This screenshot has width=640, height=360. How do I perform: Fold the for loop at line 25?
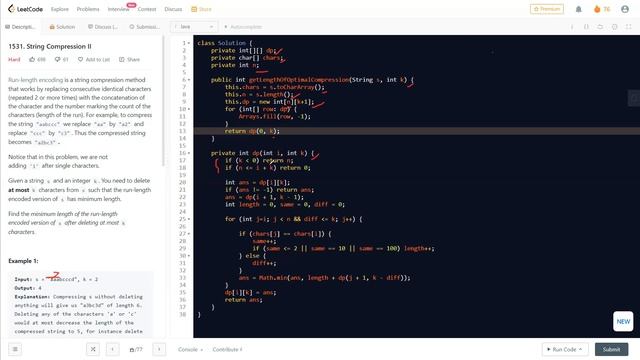(x=189, y=220)
